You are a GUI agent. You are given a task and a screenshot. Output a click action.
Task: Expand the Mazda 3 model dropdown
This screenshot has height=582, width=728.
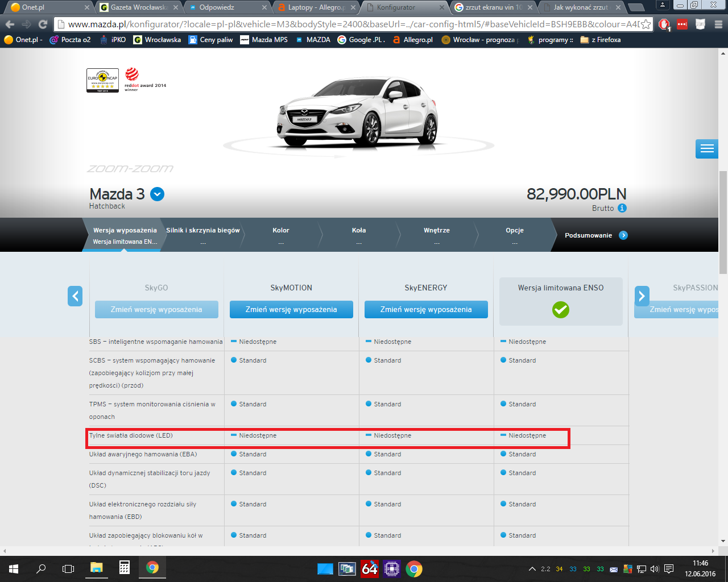pyautogui.click(x=157, y=194)
